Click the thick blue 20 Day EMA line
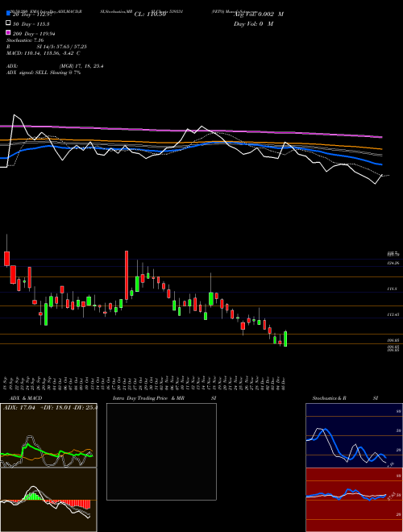The height and width of the screenshot is (532, 403). 191,147
